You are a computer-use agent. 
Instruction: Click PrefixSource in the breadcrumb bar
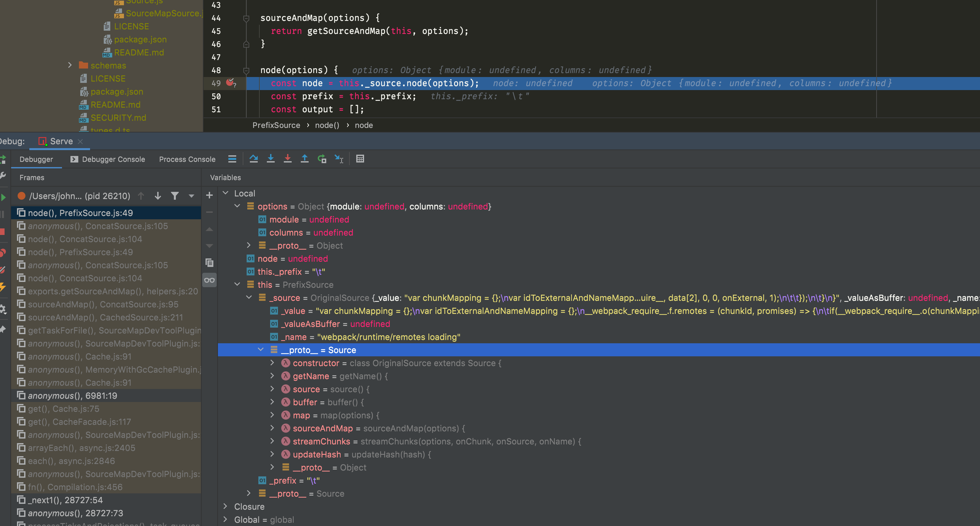[276, 125]
